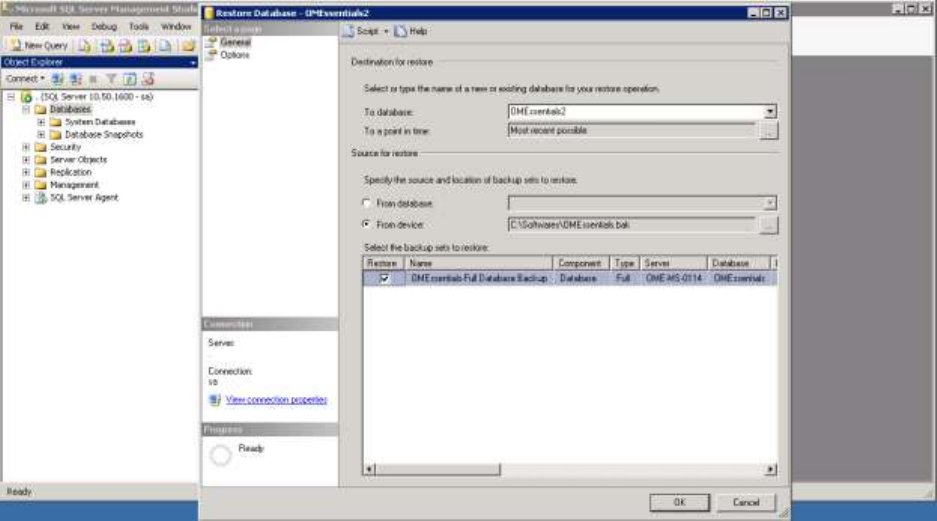Expand the Security node

tap(26, 147)
